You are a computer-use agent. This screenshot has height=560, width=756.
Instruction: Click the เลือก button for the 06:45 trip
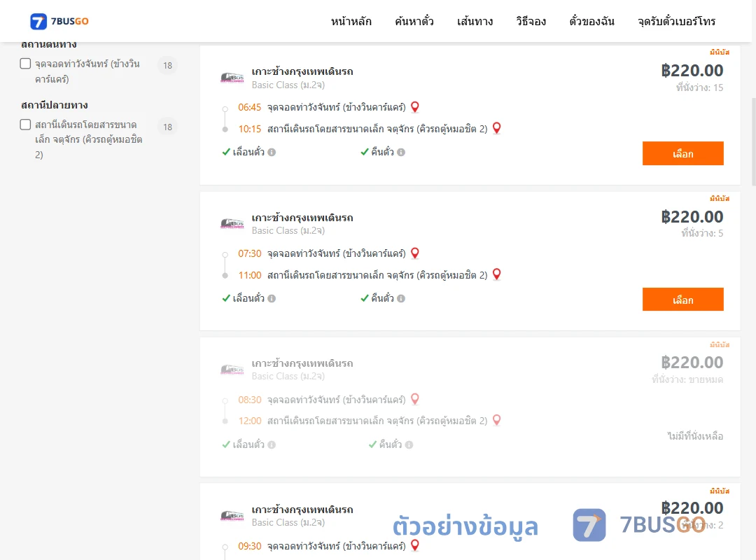(682, 153)
